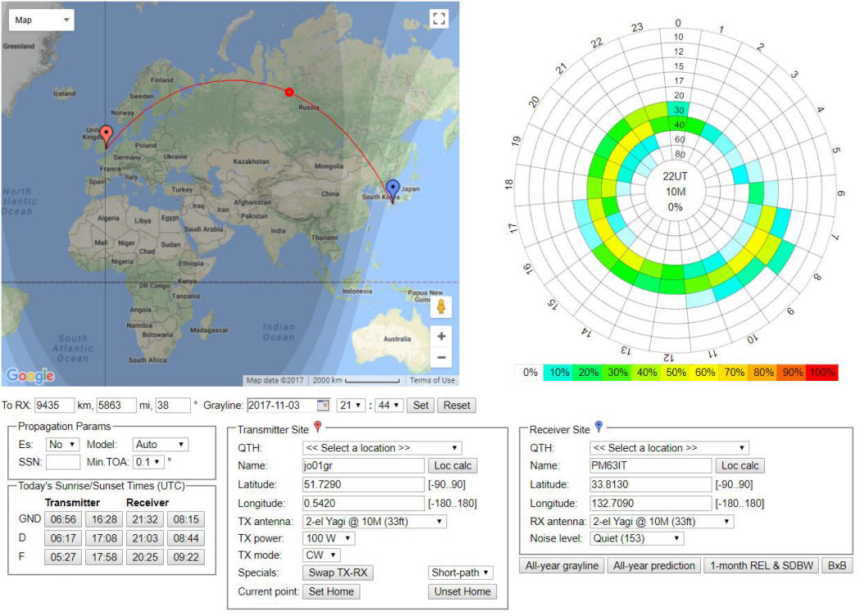Click the All-year prediction button
This screenshot has height=616, width=864.
coord(653,565)
